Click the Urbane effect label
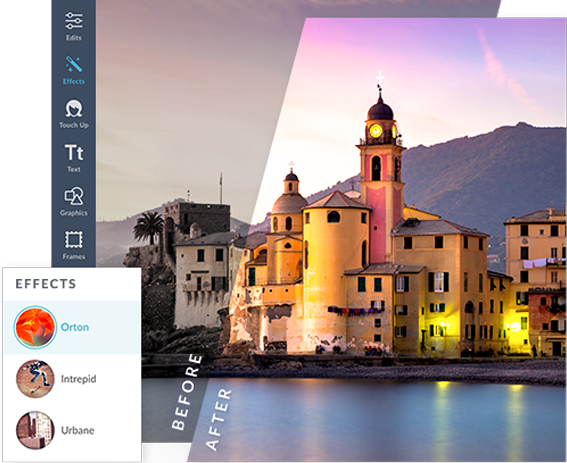Screen dimensions: 567x463 pos(77,430)
